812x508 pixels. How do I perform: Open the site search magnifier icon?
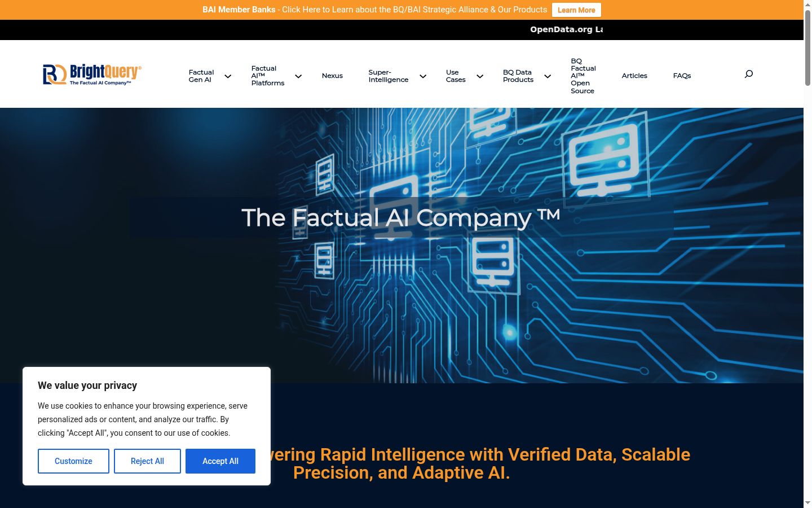749,74
